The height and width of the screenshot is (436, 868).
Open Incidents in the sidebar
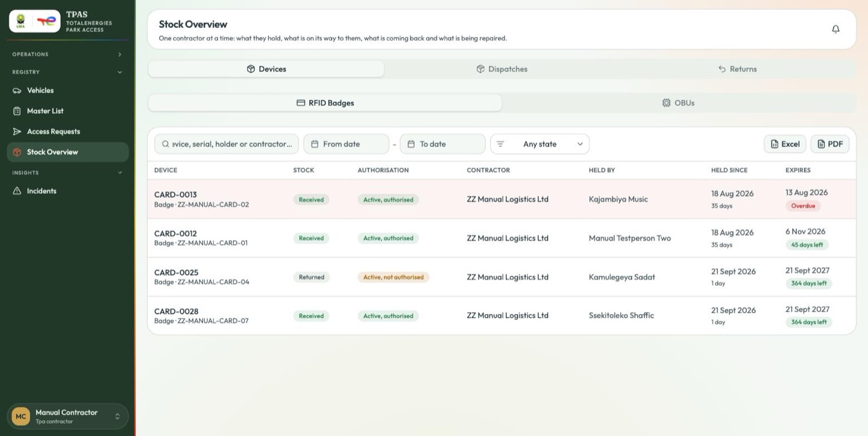[x=68, y=191]
